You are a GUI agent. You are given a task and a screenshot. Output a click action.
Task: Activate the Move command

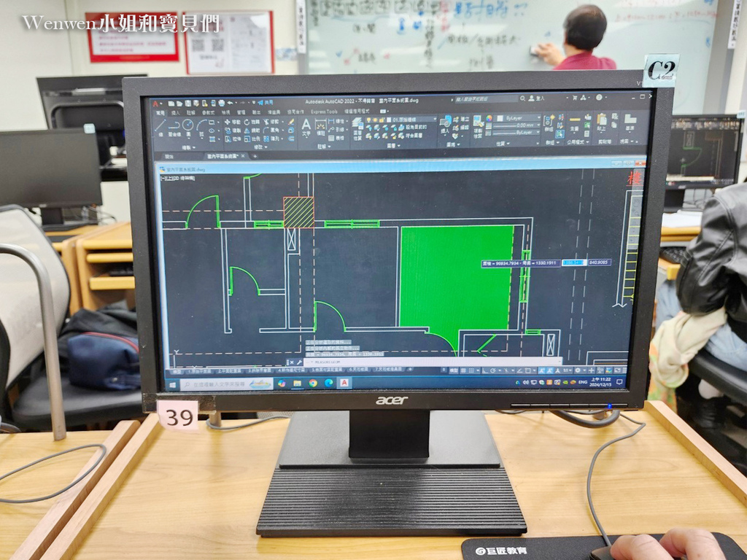233,122
